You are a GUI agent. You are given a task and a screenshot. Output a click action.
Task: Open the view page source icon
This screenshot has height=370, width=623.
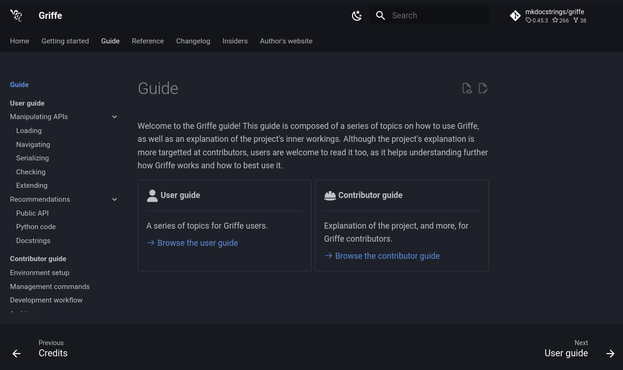(467, 88)
